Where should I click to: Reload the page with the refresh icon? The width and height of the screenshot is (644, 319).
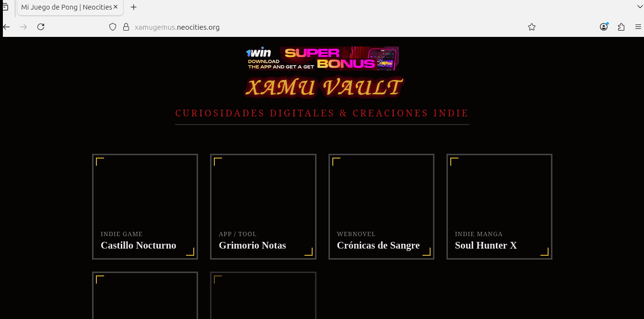point(41,27)
